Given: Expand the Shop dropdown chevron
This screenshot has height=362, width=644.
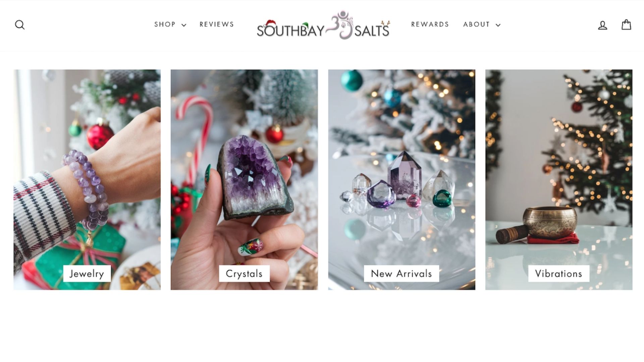Looking at the screenshot, I should pyautogui.click(x=184, y=25).
